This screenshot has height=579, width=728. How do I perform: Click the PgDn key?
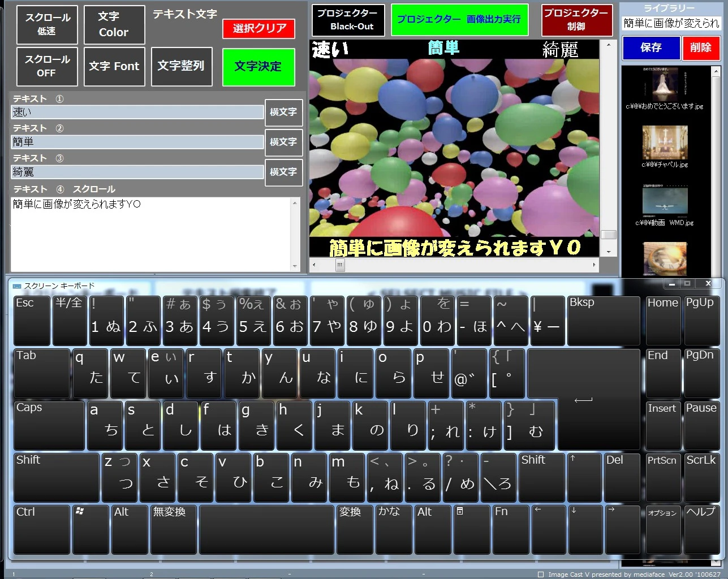(x=701, y=373)
